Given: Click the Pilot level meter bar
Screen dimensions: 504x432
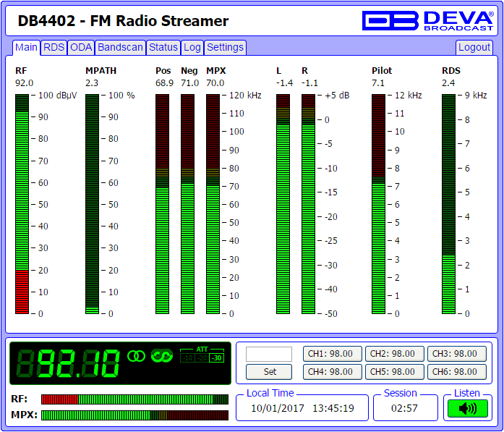Looking at the screenshot, I should tap(378, 204).
